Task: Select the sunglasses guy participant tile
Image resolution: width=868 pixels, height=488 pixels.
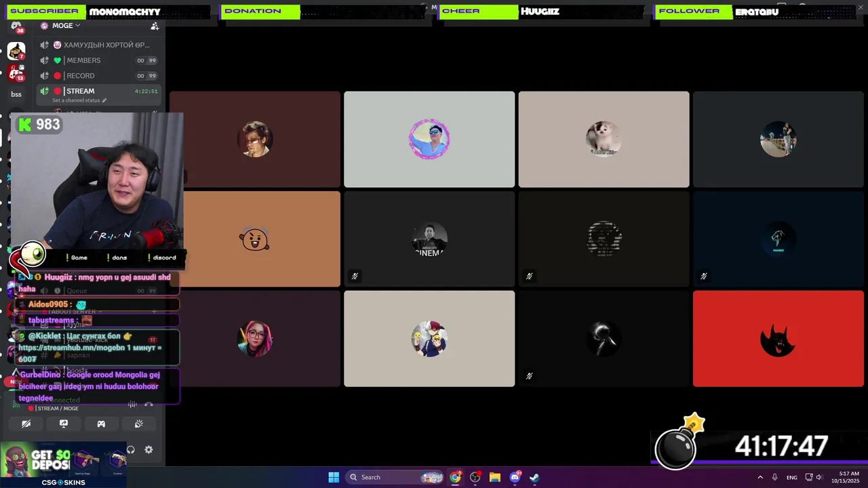Action: (x=255, y=139)
